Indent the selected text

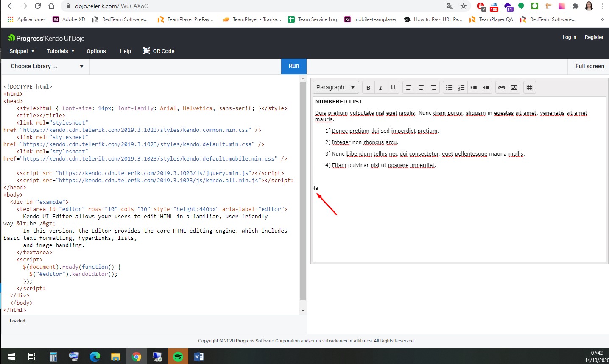(474, 88)
